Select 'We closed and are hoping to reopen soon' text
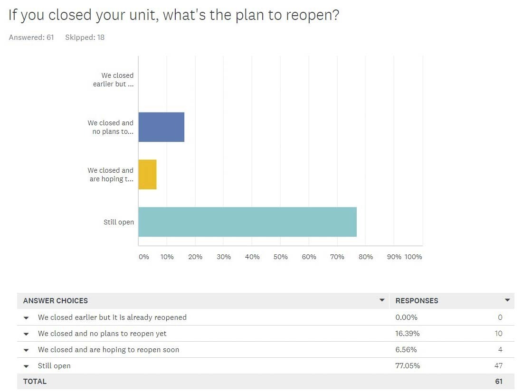This screenshot has width=532, height=392. tap(109, 350)
